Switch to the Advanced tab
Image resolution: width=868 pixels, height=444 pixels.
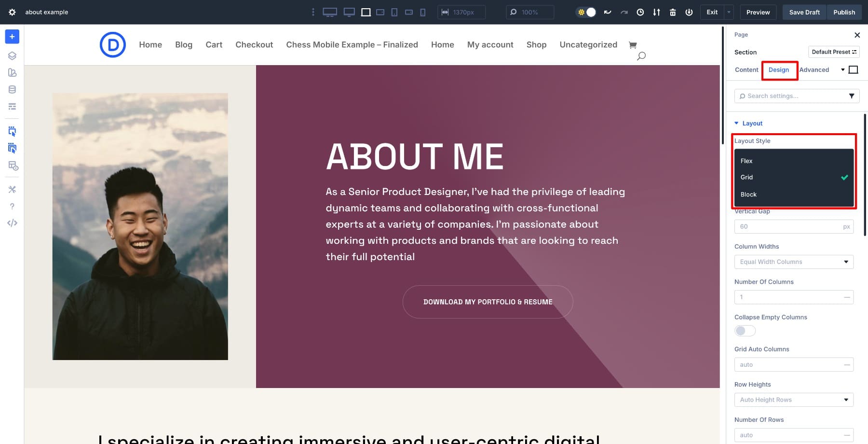point(814,70)
